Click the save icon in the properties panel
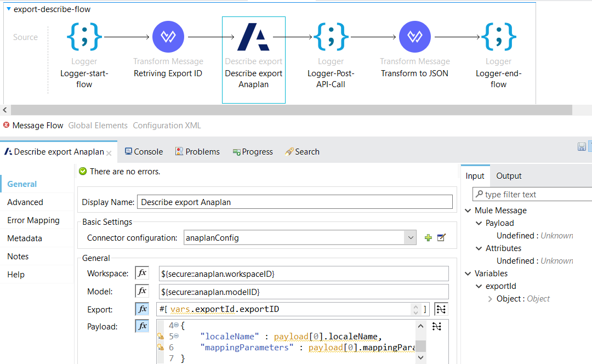 582,146
